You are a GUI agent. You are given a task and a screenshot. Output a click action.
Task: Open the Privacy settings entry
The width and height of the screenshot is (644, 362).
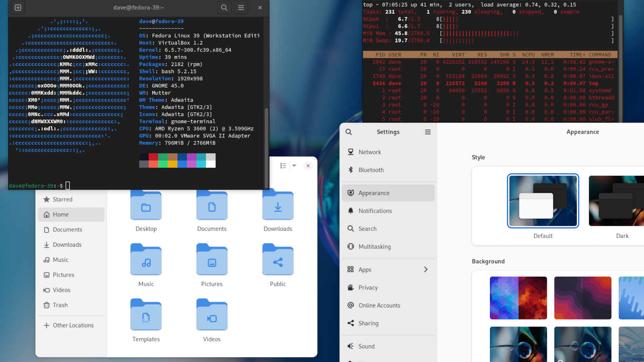pyautogui.click(x=368, y=288)
